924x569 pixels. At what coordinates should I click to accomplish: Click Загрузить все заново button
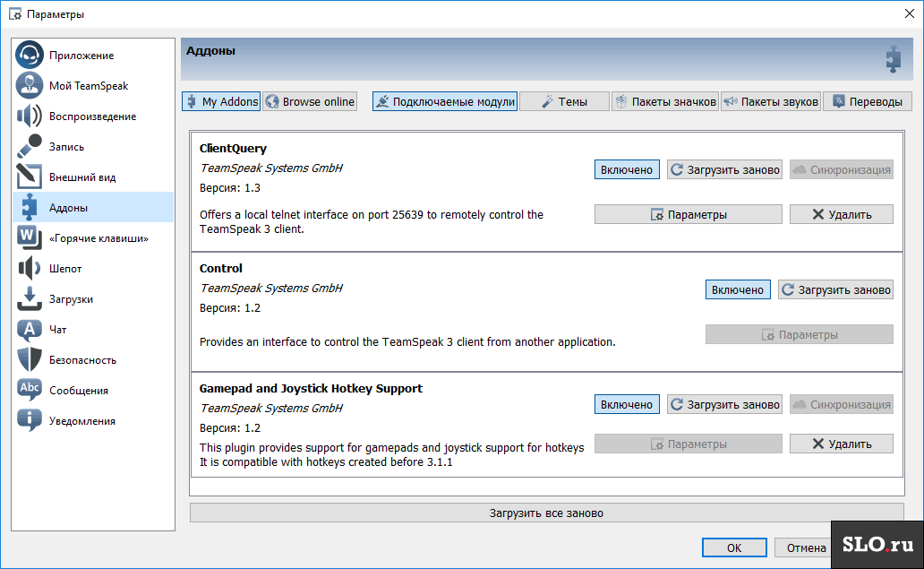pyautogui.click(x=547, y=513)
